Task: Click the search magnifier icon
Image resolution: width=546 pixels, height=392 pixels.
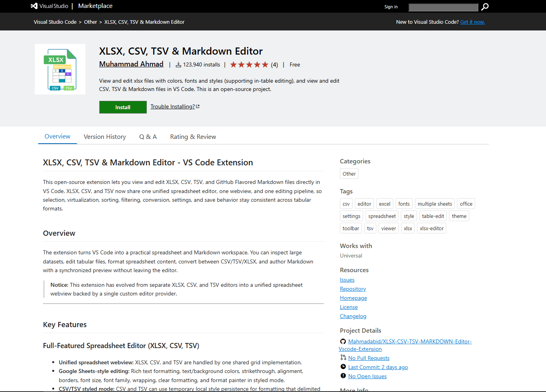Action: (x=485, y=7)
